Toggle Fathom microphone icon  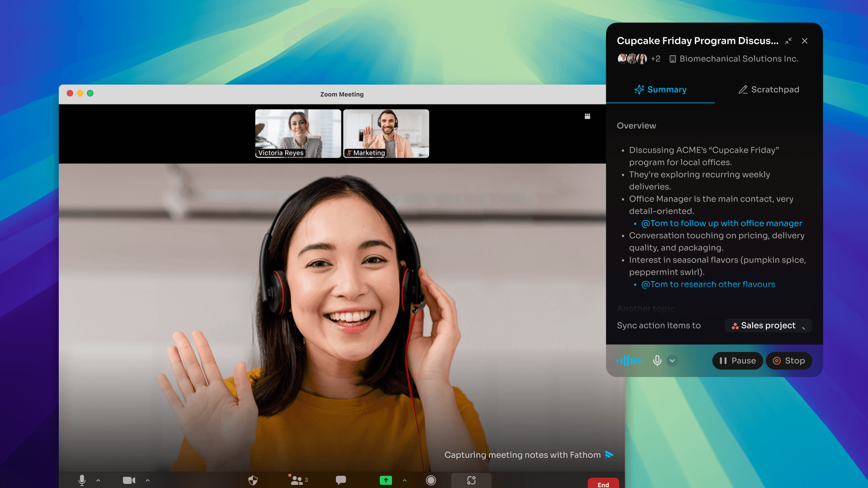tap(657, 361)
